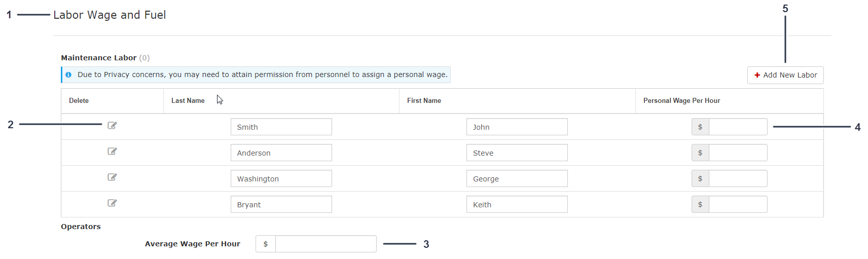
Task: Select the Steve first name field
Action: 517,153
